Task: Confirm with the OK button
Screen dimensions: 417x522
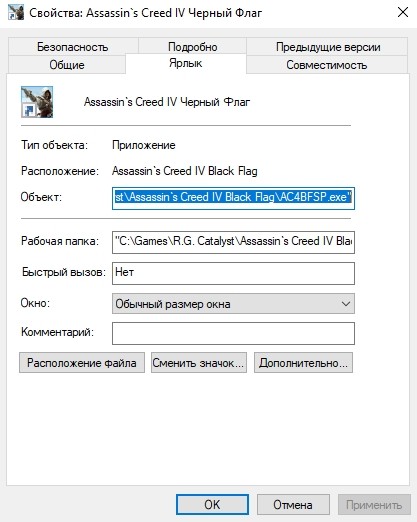Action: point(212,505)
